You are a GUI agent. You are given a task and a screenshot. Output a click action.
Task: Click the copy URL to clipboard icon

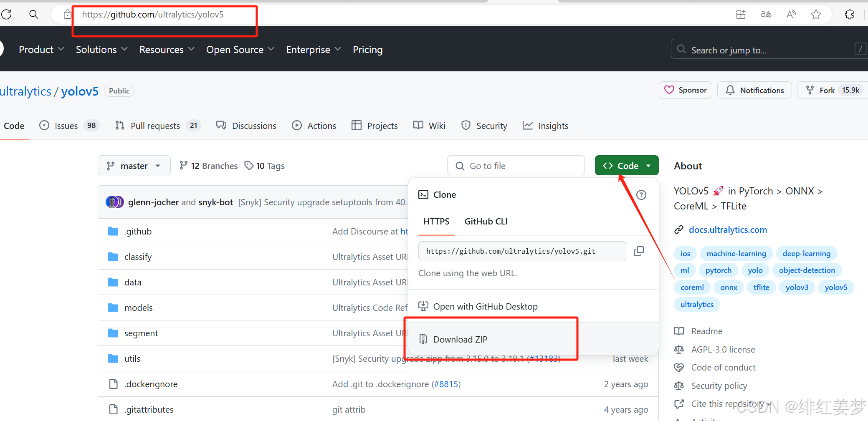click(x=639, y=251)
